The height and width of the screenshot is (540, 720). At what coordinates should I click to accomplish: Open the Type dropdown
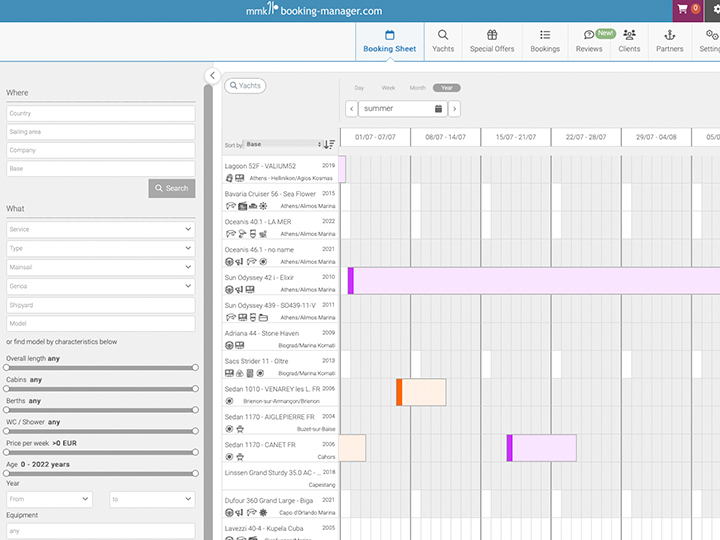click(x=101, y=248)
